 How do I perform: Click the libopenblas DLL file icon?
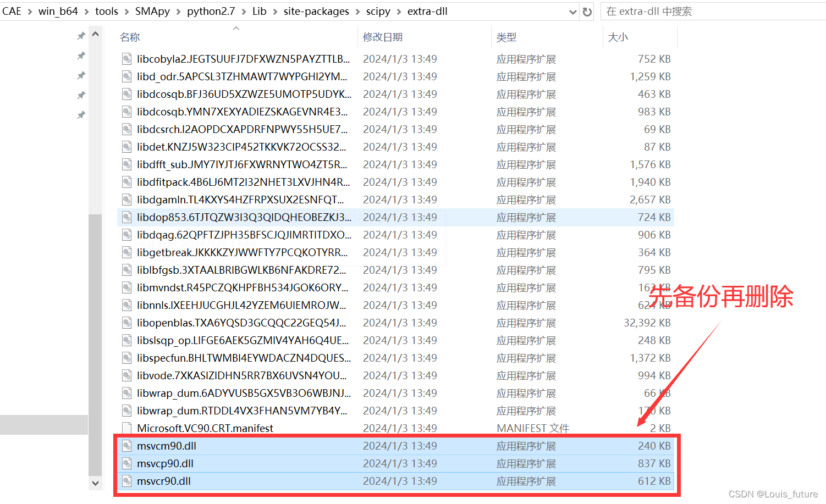127,323
